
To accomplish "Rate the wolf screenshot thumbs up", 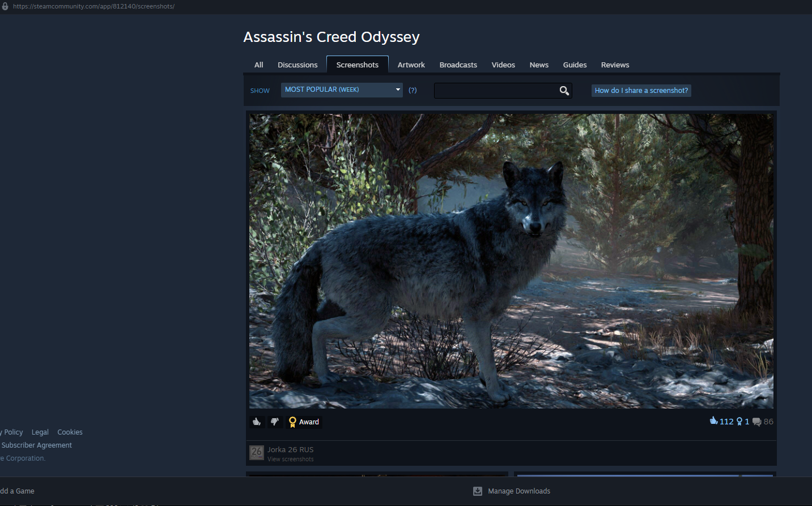I will (x=257, y=422).
